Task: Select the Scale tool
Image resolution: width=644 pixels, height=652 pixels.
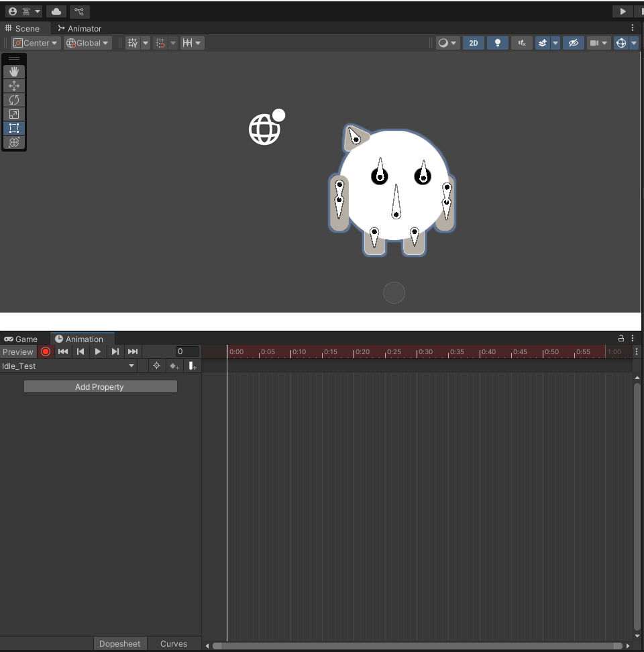Action: click(x=14, y=114)
